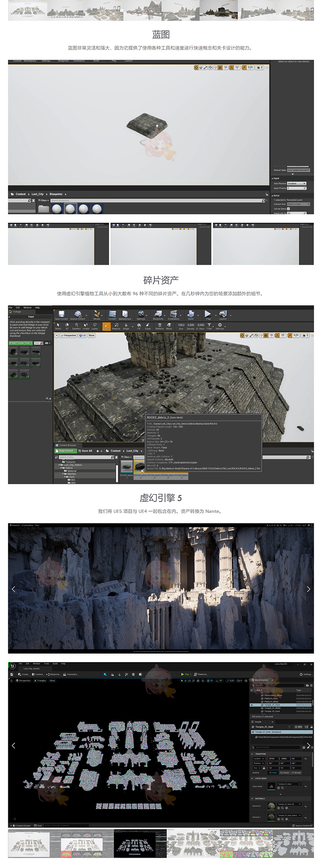Select third blueprint sphere thumbnail
The width and height of the screenshot is (322, 868).
[84, 209]
